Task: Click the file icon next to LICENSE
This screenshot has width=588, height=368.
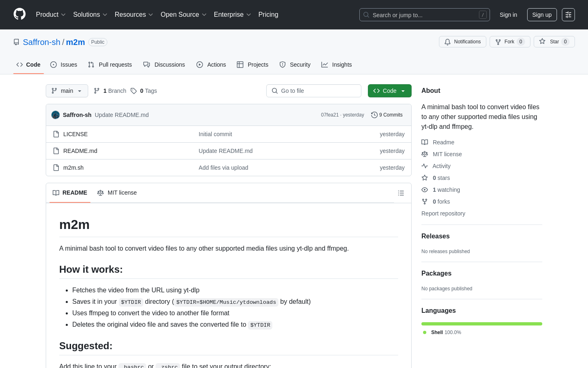Action: [56, 134]
